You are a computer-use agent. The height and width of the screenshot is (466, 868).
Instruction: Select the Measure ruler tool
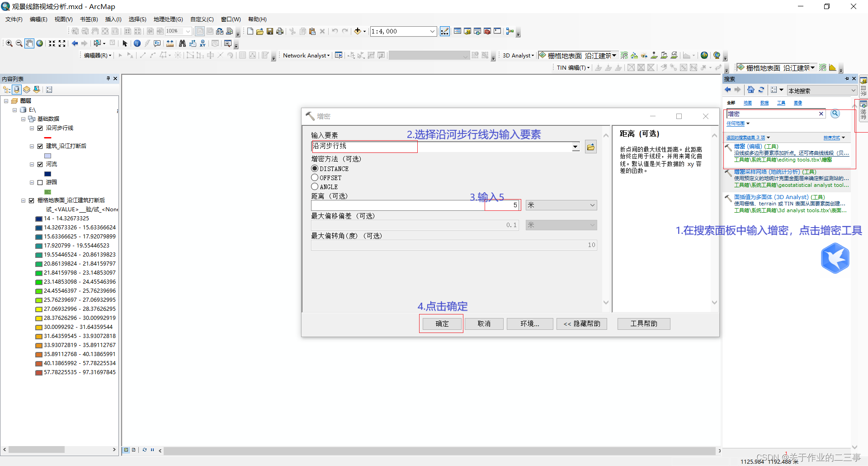tap(170, 43)
